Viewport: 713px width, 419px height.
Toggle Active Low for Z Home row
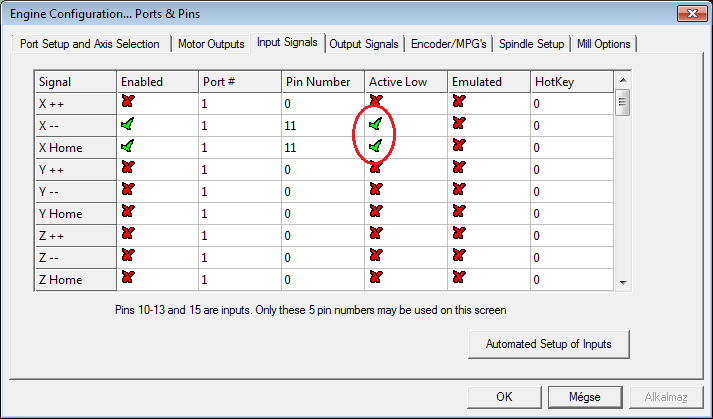[x=375, y=278]
